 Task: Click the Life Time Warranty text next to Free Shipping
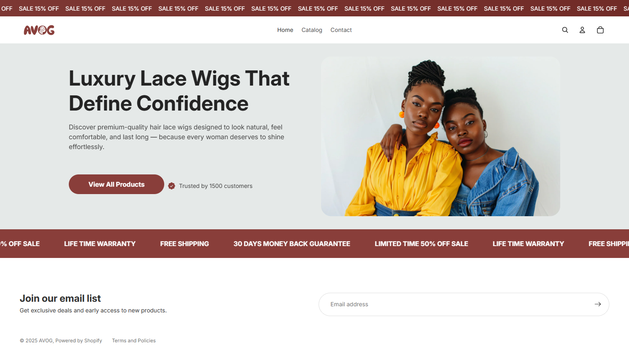100,244
